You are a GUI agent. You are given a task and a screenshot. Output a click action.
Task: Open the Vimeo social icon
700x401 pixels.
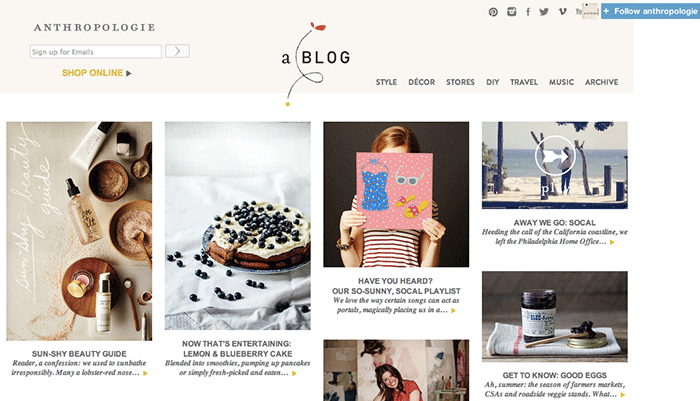[562, 12]
